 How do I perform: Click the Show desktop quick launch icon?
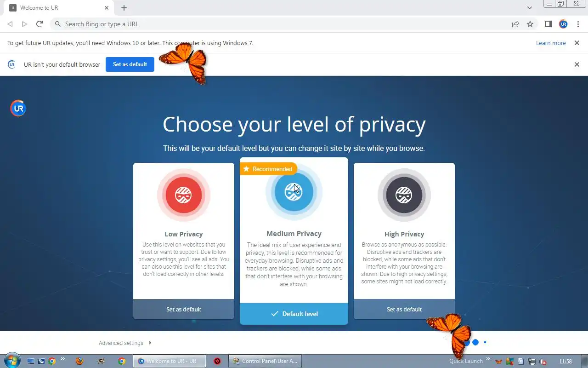31,361
